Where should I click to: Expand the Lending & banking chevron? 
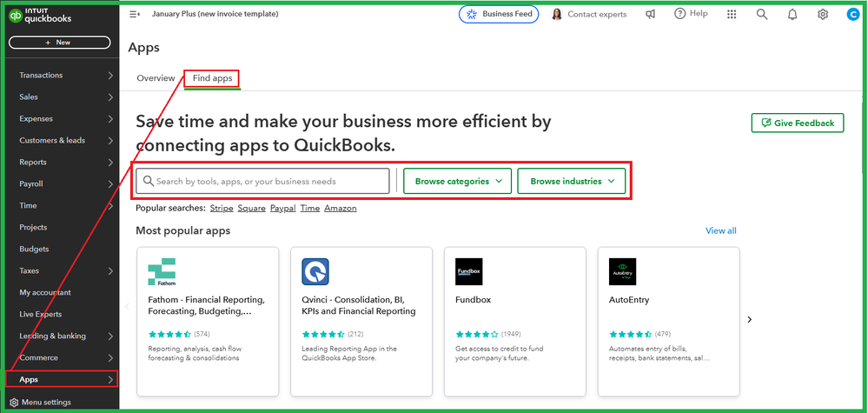pyautogui.click(x=110, y=336)
